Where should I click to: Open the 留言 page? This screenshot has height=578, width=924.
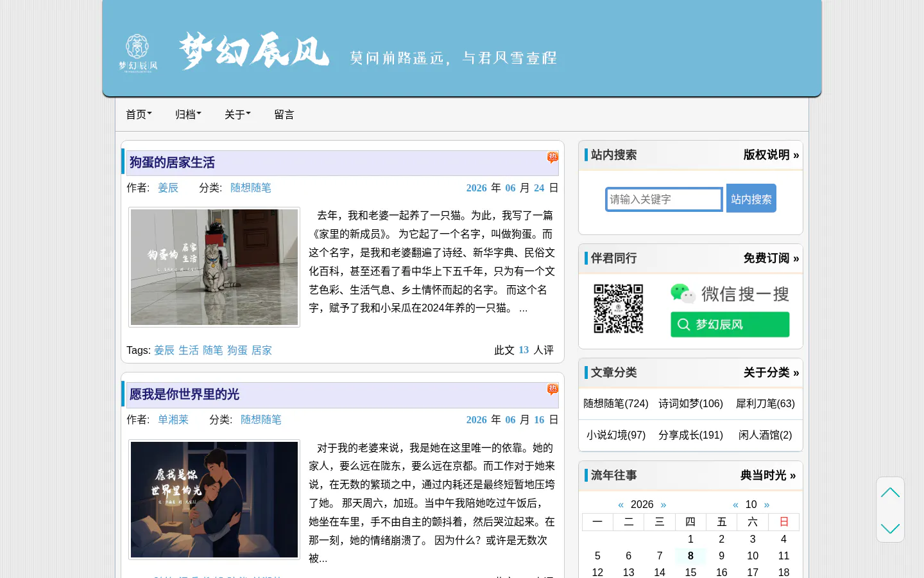click(284, 114)
